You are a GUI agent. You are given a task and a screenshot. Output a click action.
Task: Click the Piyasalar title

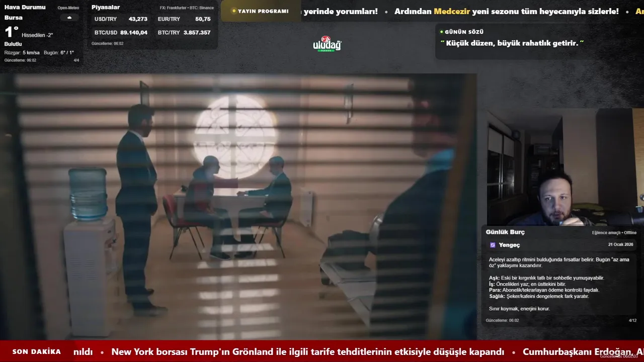click(x=106, y=7)
